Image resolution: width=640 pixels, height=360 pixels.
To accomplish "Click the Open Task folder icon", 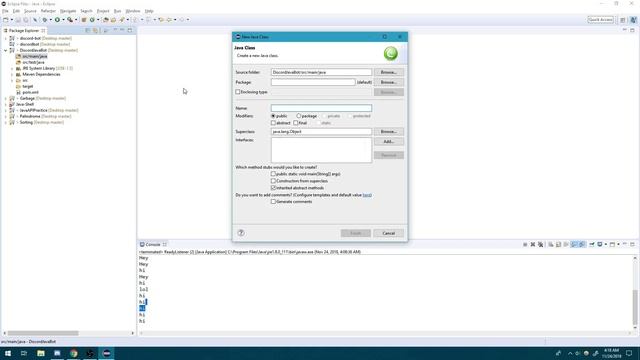I will [x=113, y=20].
